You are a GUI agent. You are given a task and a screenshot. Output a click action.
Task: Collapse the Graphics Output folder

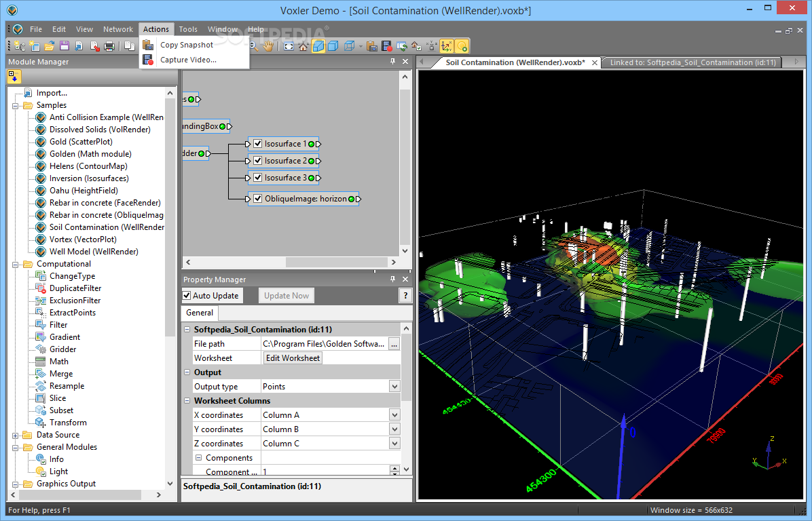pyautogui.click(x=16, y=484)
